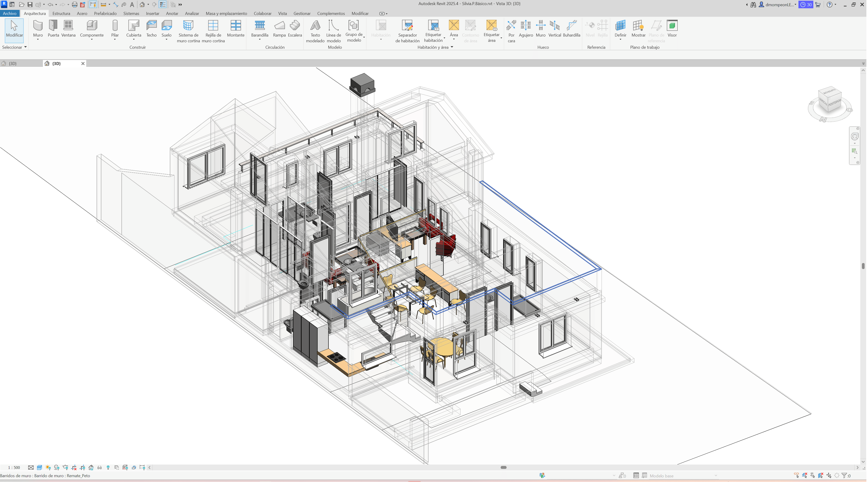
Task: Toggle sun path in view control bar
Action: pos(48,467)
